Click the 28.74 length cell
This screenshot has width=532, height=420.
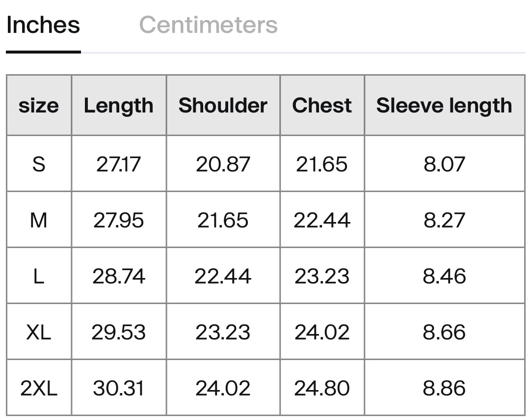pos(119,276)
